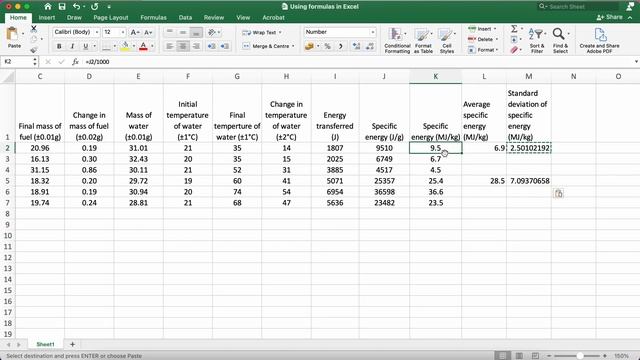Toggle bold formatting

click(59, 47)
